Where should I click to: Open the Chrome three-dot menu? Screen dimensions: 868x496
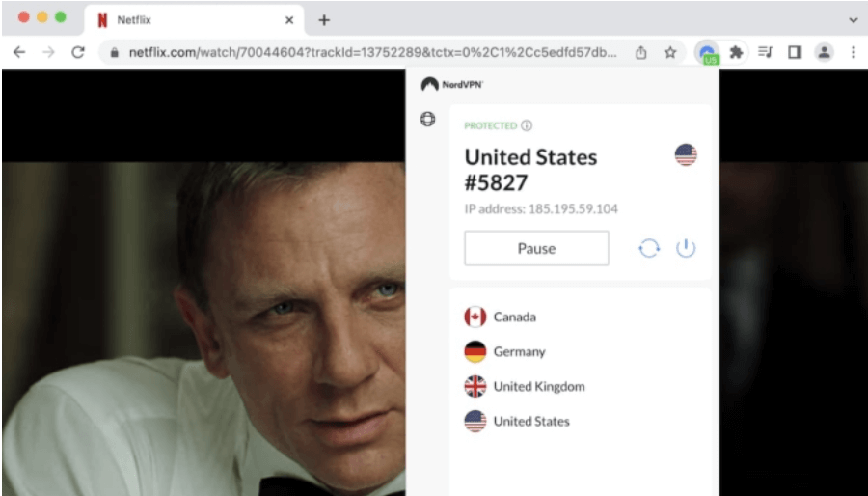[x=854, y=52]
